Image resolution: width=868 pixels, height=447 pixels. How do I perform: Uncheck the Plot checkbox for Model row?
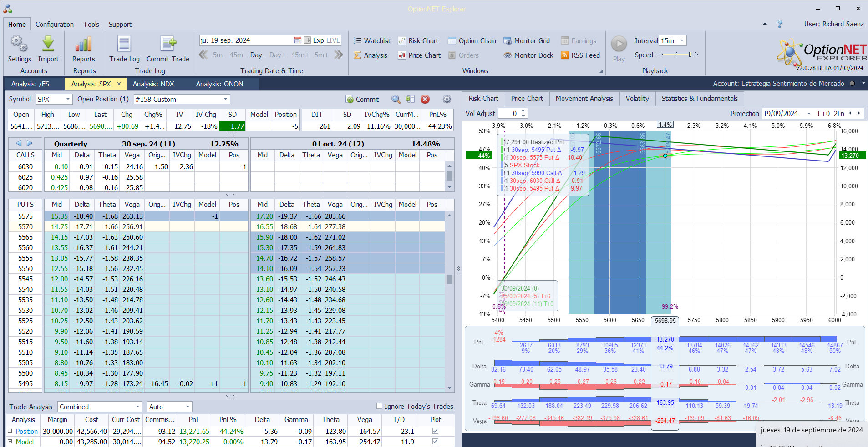click(x=436, y=442)
